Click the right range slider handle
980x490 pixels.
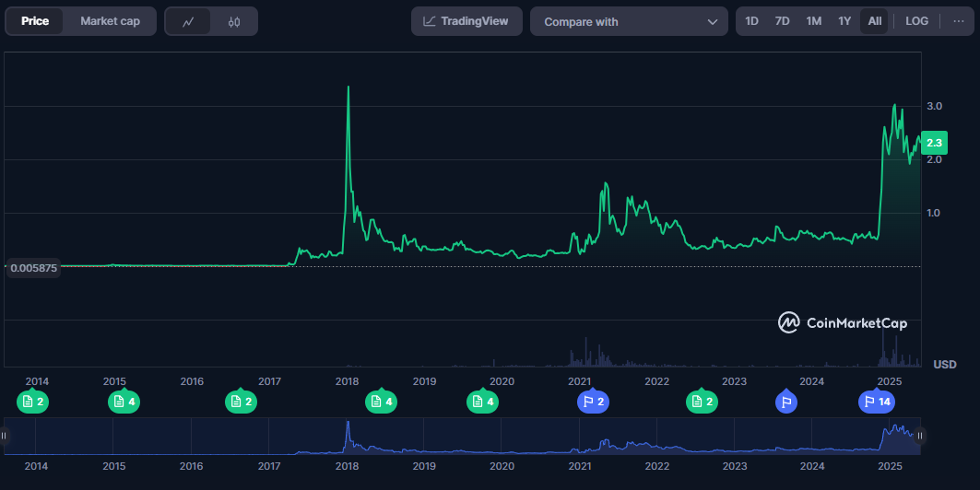[919, 436]
